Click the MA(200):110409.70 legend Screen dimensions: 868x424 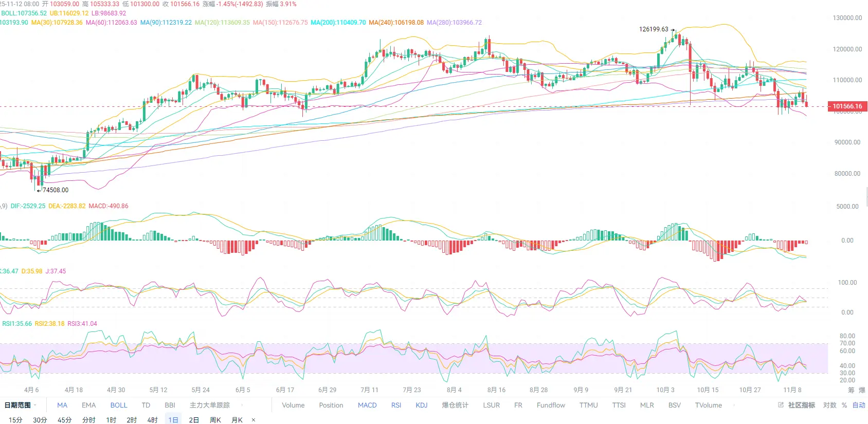[338, 23]
